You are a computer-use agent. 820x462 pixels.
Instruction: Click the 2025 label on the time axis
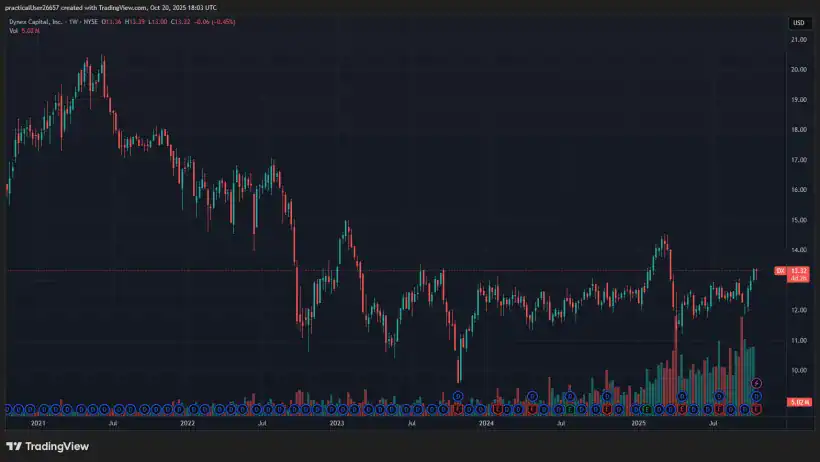[639, 423]
